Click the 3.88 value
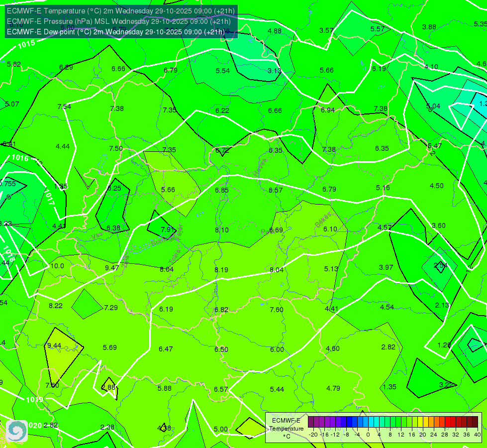487x448 pixels. (x=429, y=27)
